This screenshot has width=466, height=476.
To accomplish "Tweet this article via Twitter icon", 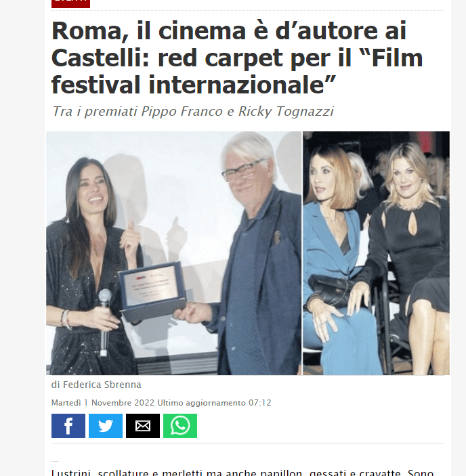I will pos(106,426).
